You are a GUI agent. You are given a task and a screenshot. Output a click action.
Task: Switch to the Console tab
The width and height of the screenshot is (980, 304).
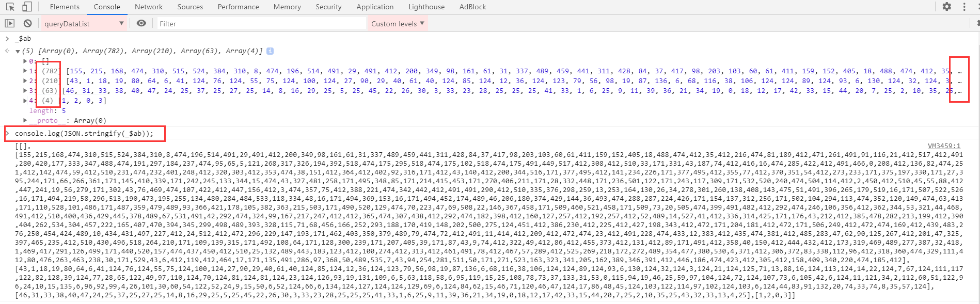(107, 7)
